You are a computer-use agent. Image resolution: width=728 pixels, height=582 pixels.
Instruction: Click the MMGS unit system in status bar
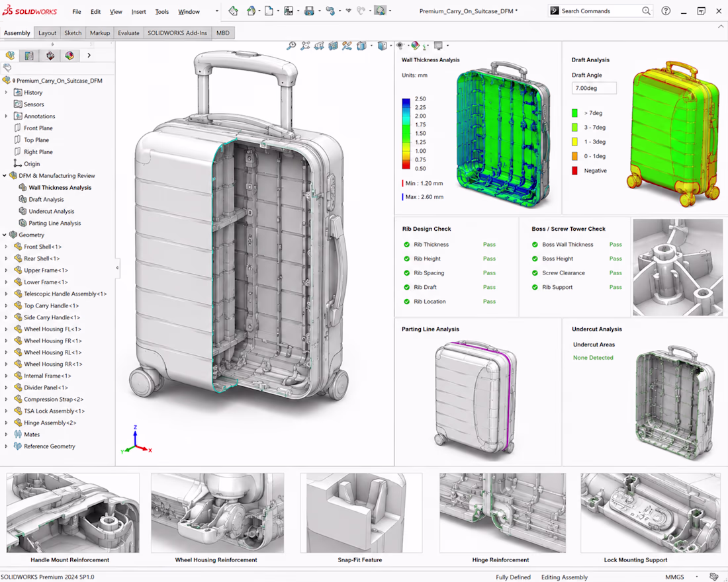point(674,577)
